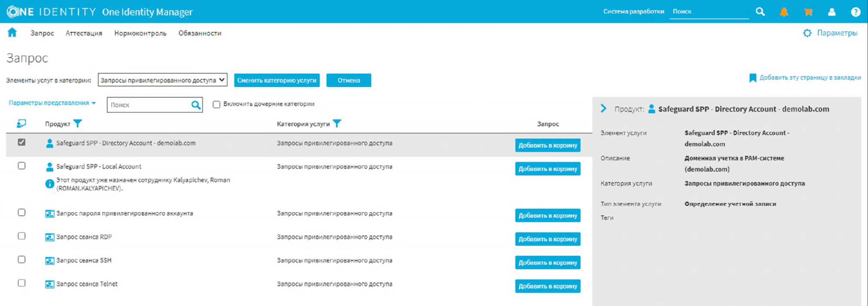Click icon of Запрос пароля привилегированного аккаунта

click(50, 214)
